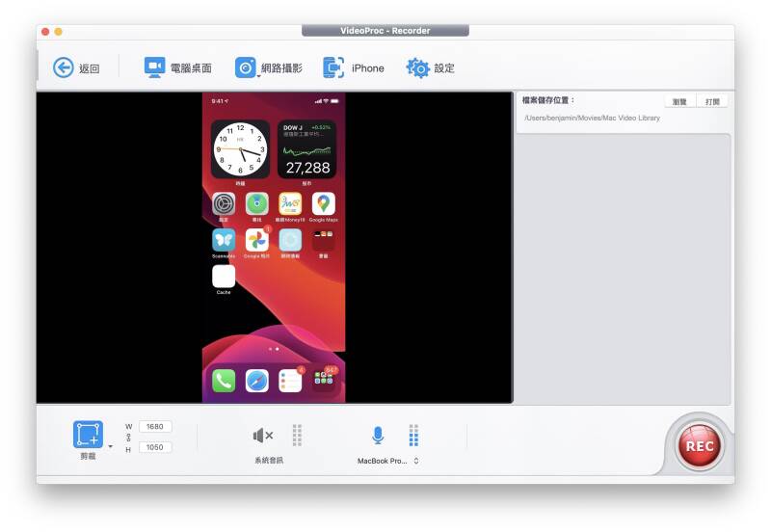Image resolution: width=771 pixels, height=532 pixels.
Task: Toggle the blue microphone icon
Action: point(378,435)
